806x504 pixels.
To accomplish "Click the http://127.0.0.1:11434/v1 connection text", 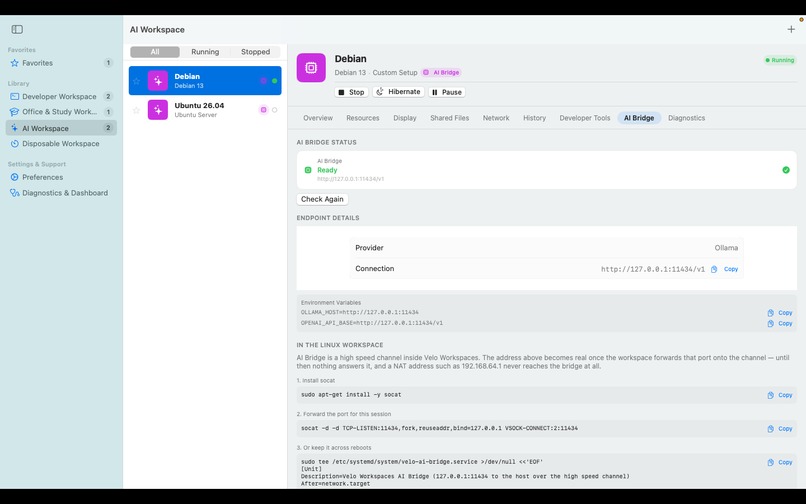I will coord(653,269).
